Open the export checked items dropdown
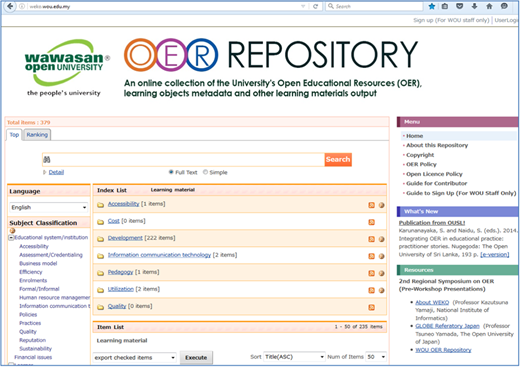The height and width of the screenshot is (367, 520). click(135, 357)
